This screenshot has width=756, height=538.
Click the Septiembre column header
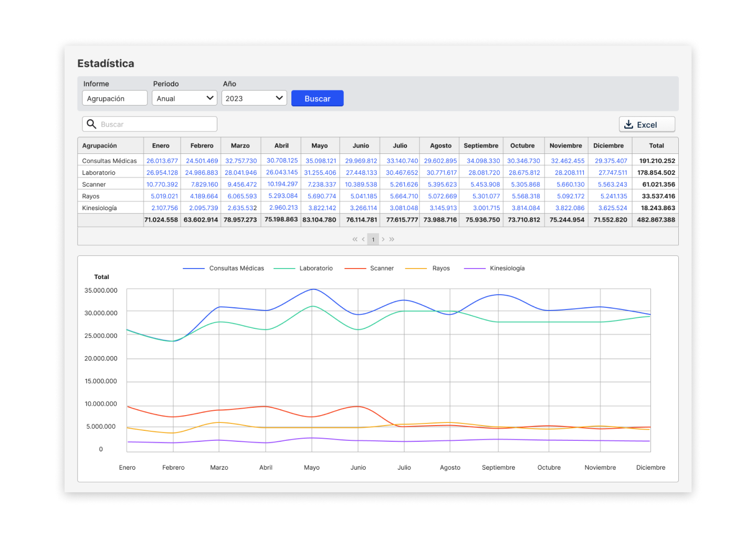481,146
